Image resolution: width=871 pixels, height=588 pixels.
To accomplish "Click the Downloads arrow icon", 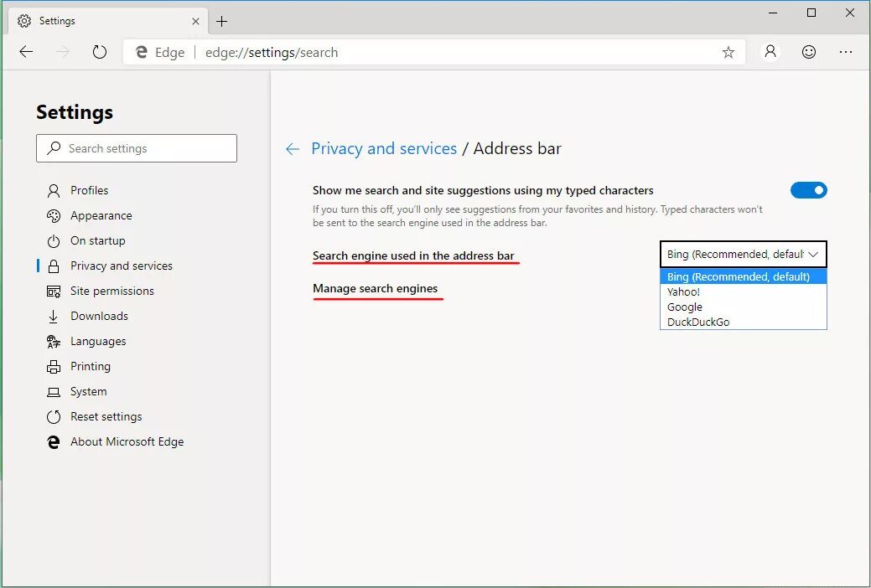I will pyautogui.click(x=54, y=317).
